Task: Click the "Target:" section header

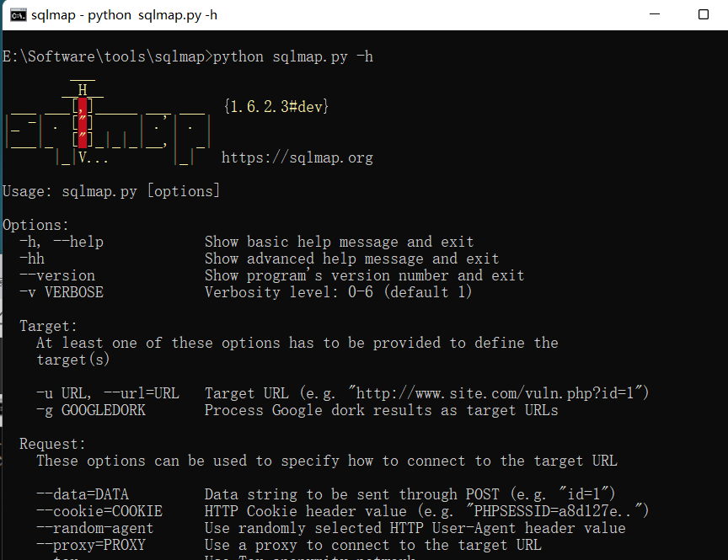Action: point(48,326)
